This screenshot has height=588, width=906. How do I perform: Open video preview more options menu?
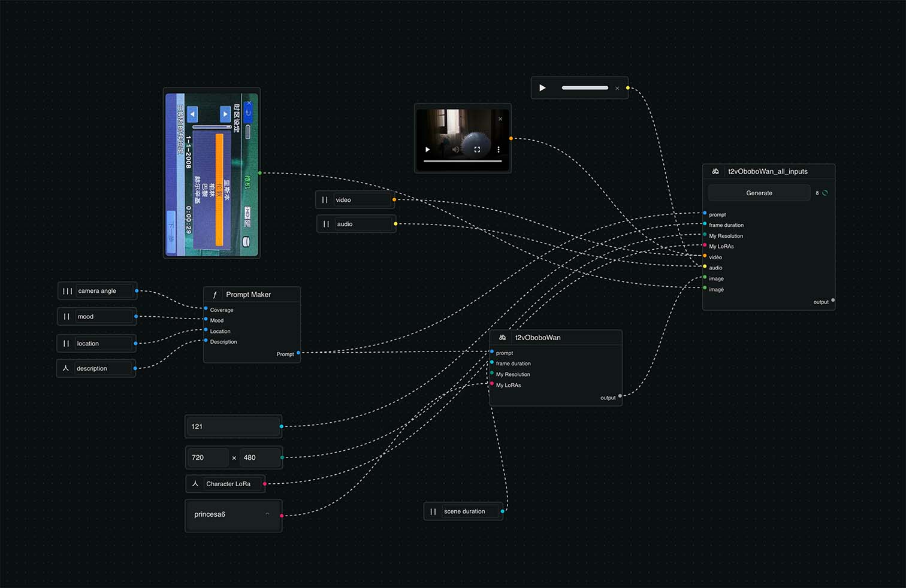(499, 150)
